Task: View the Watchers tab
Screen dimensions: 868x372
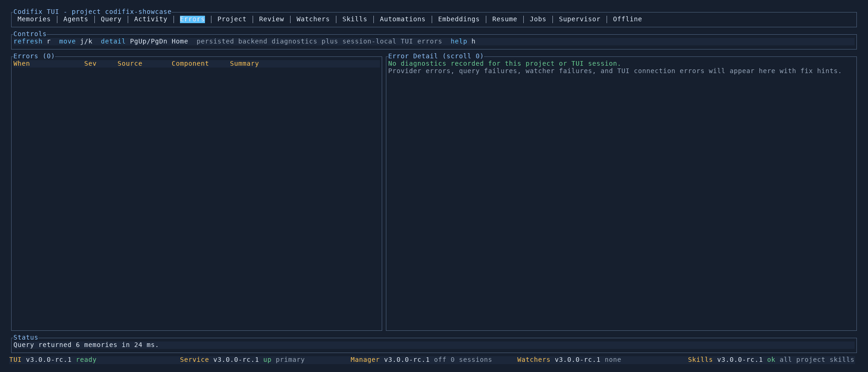Action: pos(313,19)
